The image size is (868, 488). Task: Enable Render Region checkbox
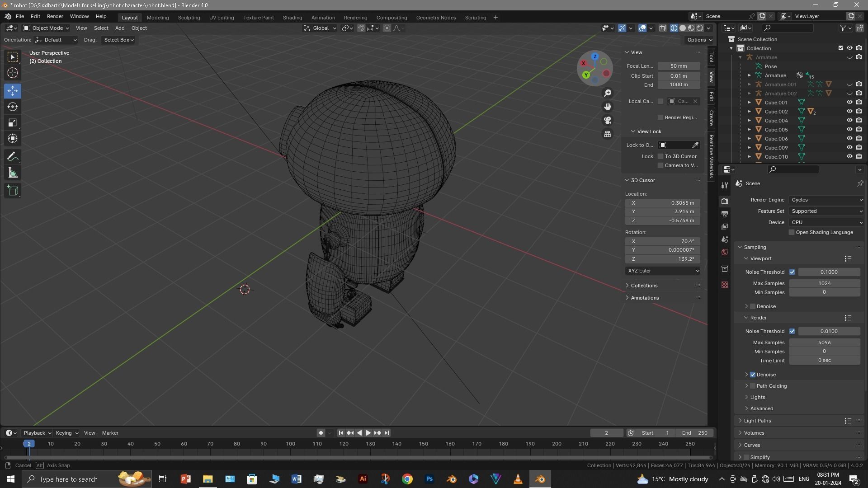(x=660, y=117)
